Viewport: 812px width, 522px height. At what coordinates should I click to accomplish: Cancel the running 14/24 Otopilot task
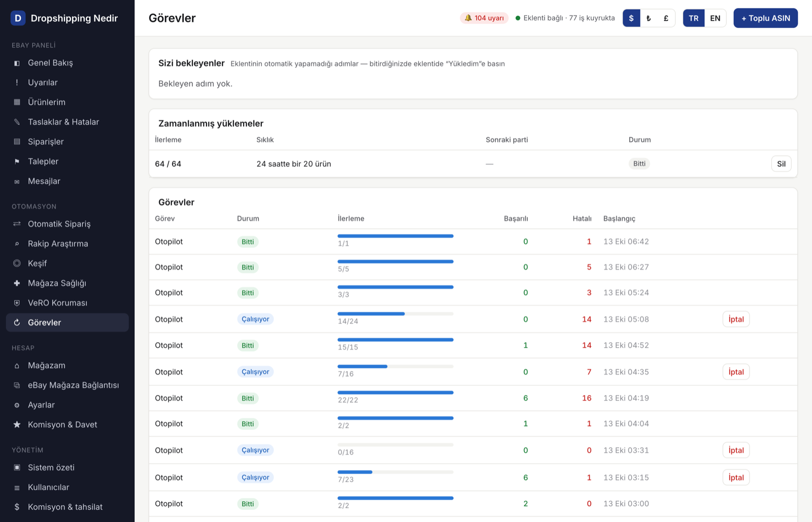point(736,319)
